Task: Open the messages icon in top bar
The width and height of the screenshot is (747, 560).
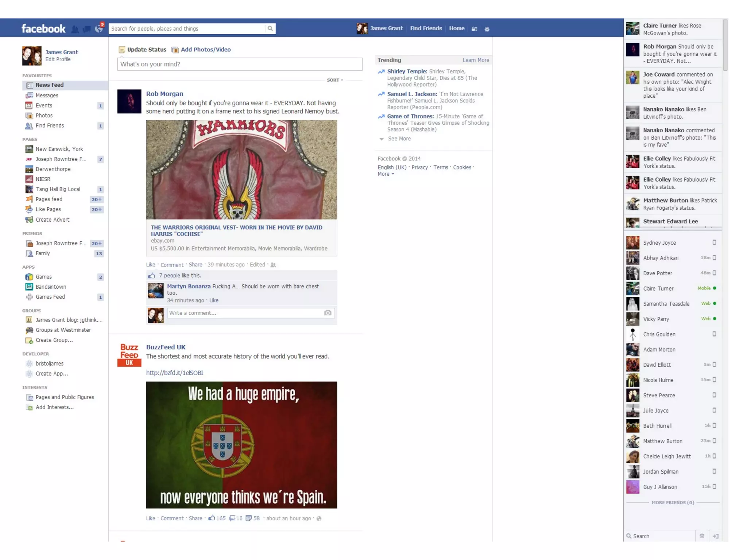Action: click(87, 29)
